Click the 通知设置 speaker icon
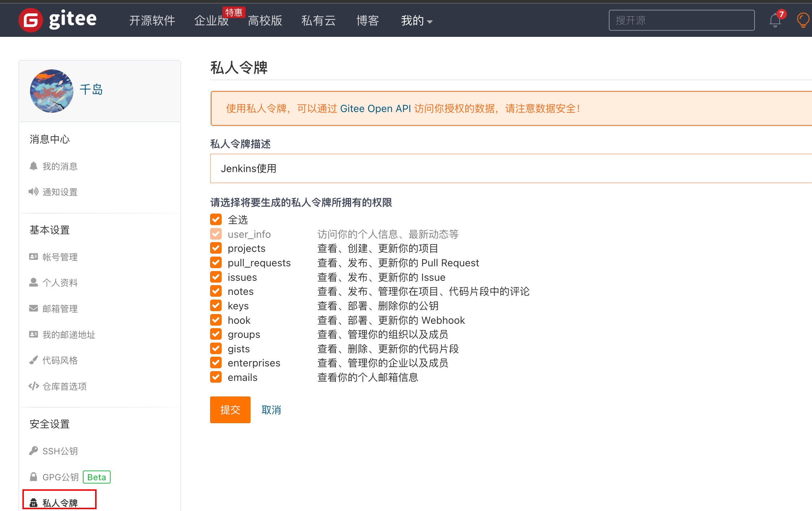 point(34,192)
